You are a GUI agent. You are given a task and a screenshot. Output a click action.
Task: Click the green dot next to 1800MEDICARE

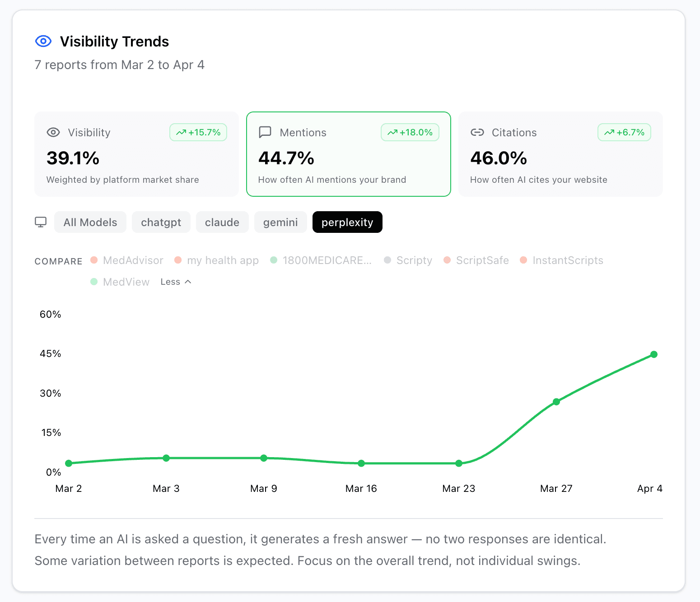273,260
